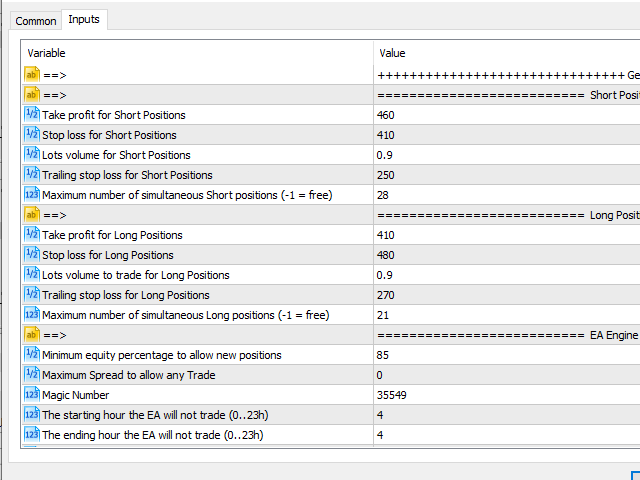This screenshot has width=640, height=480.
Task: Select maximum Short positions value 28
Action: 383,195
